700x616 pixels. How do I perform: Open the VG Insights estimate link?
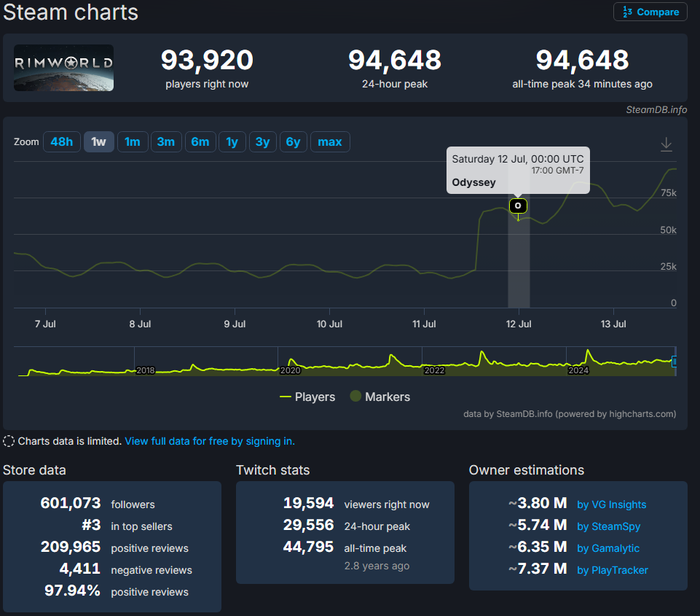612,504
